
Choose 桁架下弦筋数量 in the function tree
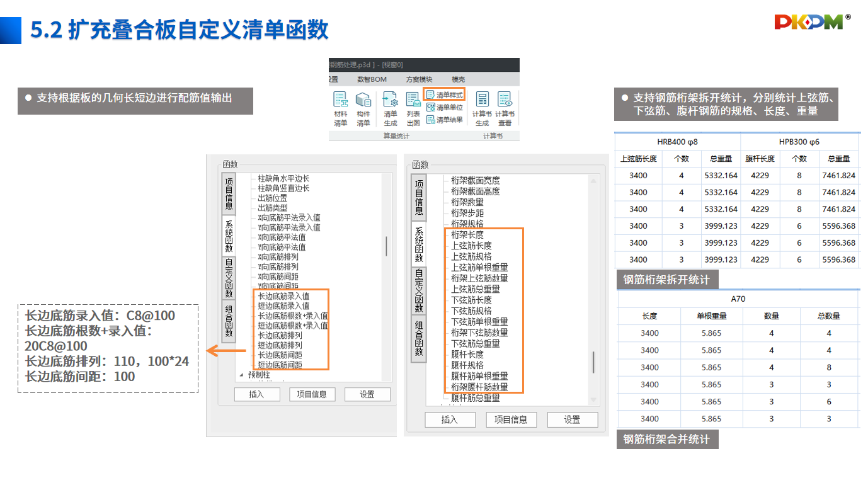pos(479,333)
